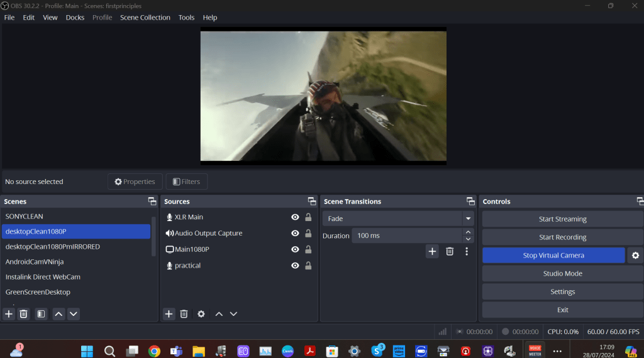Screen dimensions: 644x358
Task: Open source properties gear in Sources dock
Action: tap(201, 314)
